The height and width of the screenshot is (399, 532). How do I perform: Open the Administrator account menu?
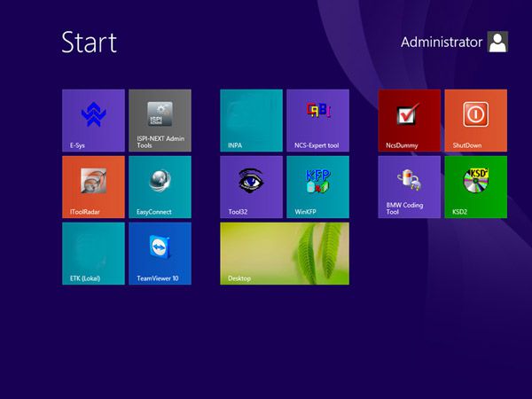click(x=454, y=42)
